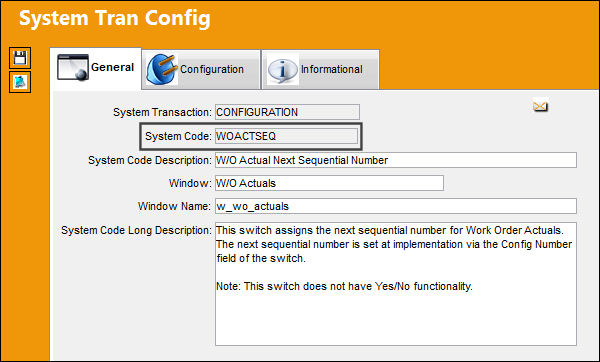Viewport: 600px width, 362px height.
Task: Click the System Transaction label
Action: point(162,113)
